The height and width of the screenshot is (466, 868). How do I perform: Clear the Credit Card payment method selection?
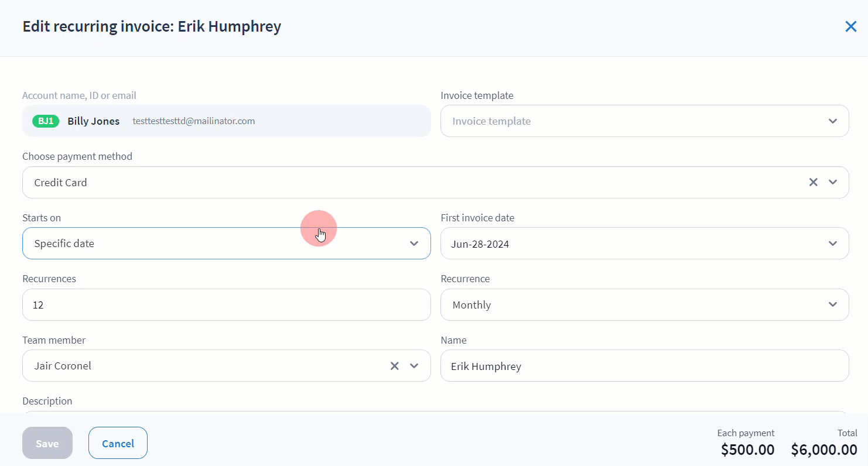point(813,182)
